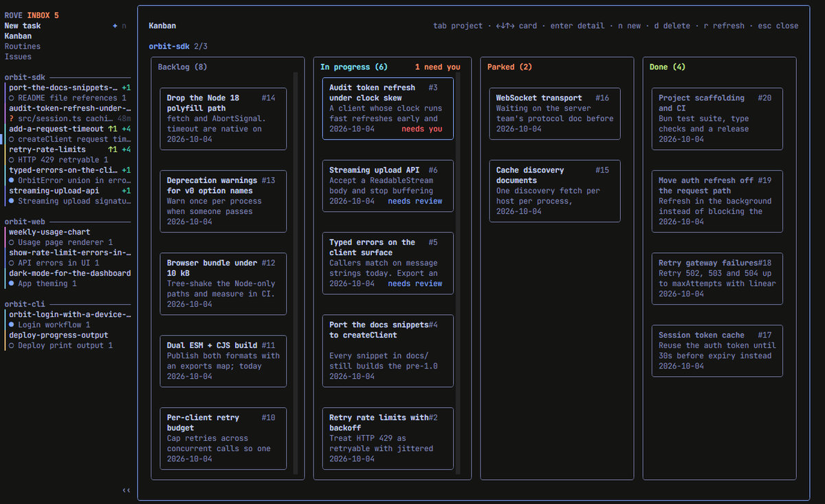Open show-rate-limit-errors-in task in sidebar
Image resolution: width=825 pixels, height=504 pixels.
pyautogui.click(x=69, y=252)
